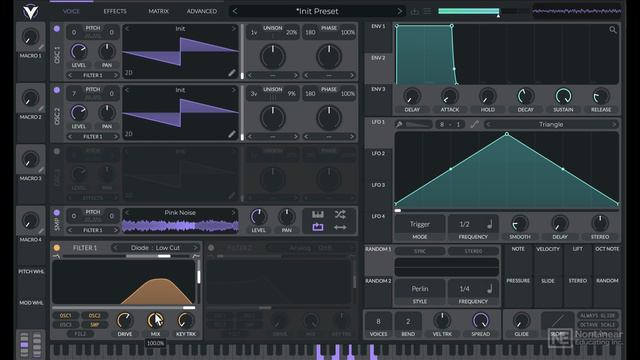This screenshot has width=640, height=360.
Task: Turn the OSC 1 Level knob
Action: click(x=79, y=51)
